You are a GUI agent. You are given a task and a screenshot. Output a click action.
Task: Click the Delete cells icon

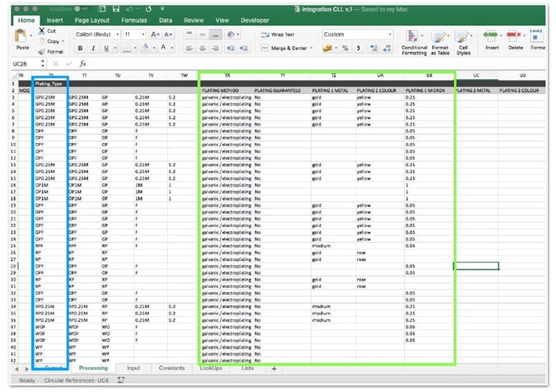514,35
